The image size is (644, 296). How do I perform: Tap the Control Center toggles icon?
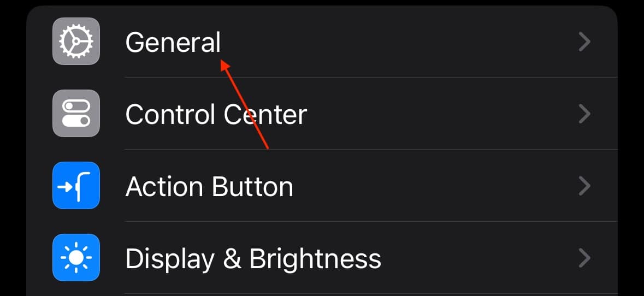76,113
